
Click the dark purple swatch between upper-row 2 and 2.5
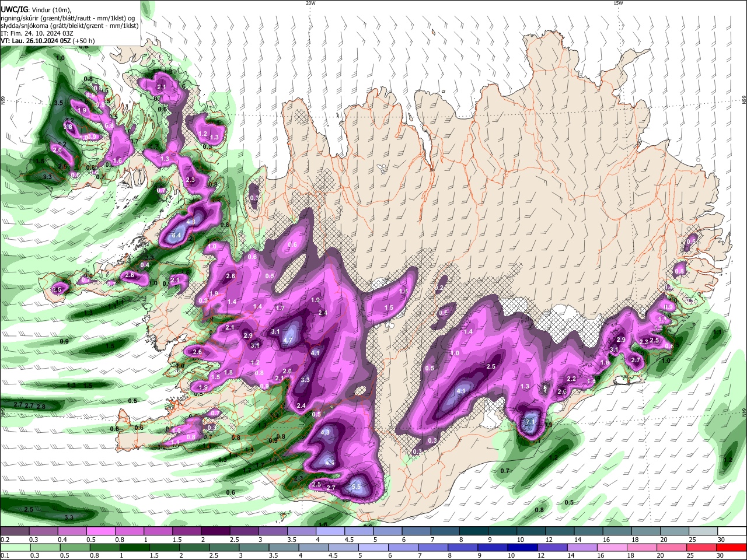(217, 531)
